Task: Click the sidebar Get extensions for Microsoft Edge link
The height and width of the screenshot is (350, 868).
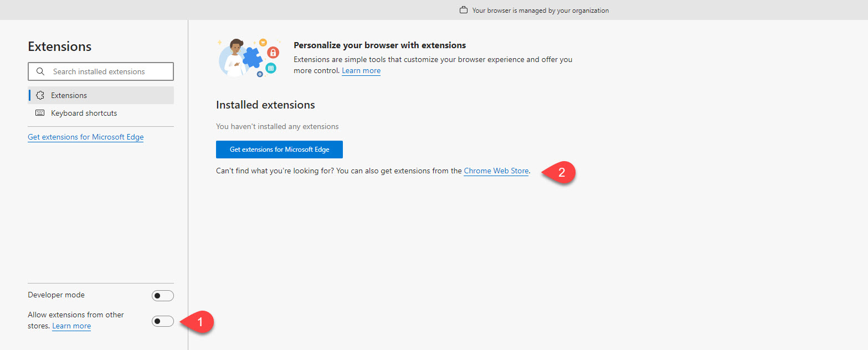Action: click(x=85, y=137)
